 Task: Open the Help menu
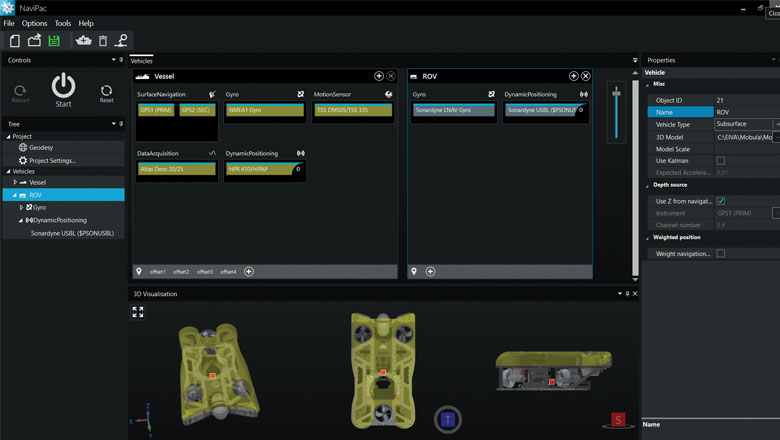(x=86, y=23)
